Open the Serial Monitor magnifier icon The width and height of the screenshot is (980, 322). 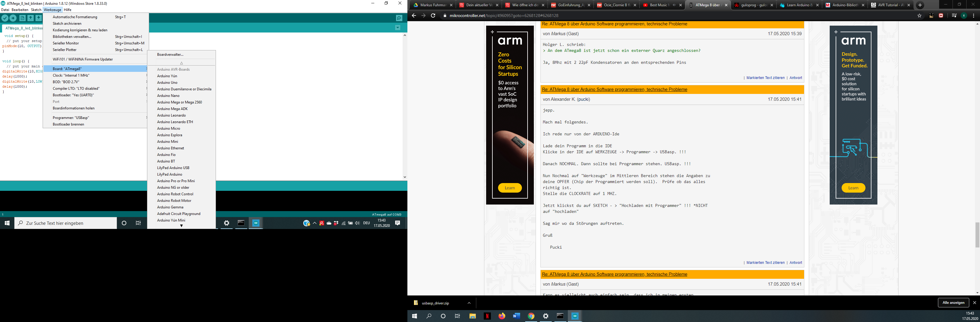(399, 18)
